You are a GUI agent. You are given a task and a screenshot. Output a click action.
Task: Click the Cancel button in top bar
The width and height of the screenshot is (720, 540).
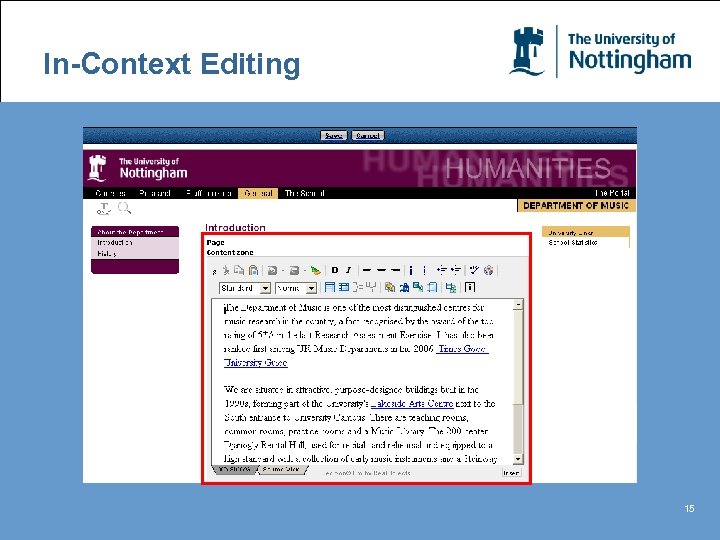point(368,135)
